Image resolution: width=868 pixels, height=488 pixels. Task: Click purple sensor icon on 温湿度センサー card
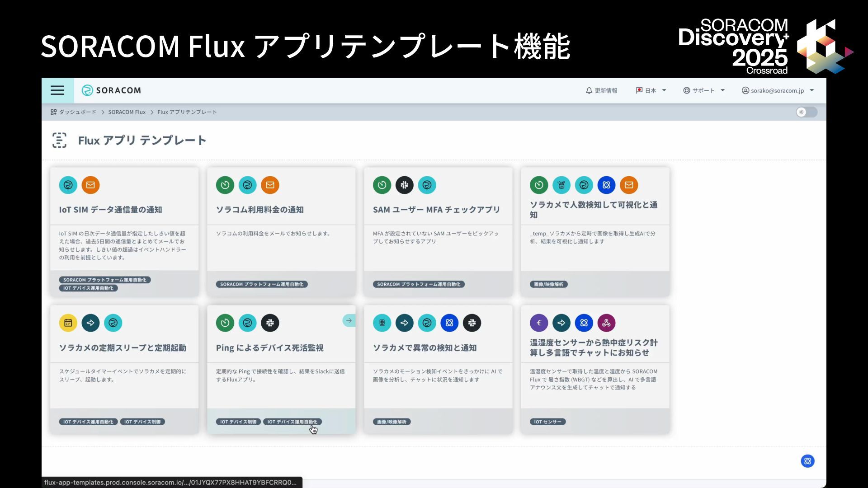pyautogui.click(x=539, y=323)
